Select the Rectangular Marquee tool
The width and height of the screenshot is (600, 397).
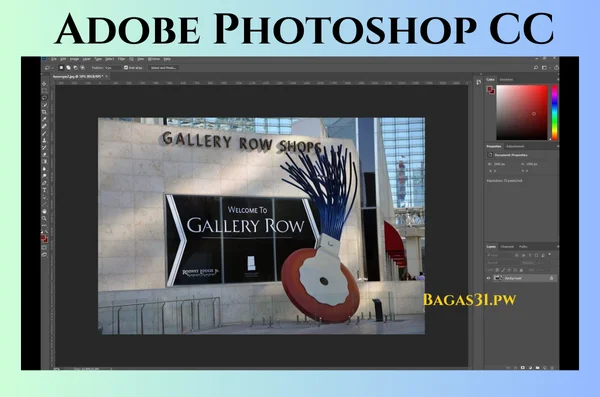pos(44,91)
